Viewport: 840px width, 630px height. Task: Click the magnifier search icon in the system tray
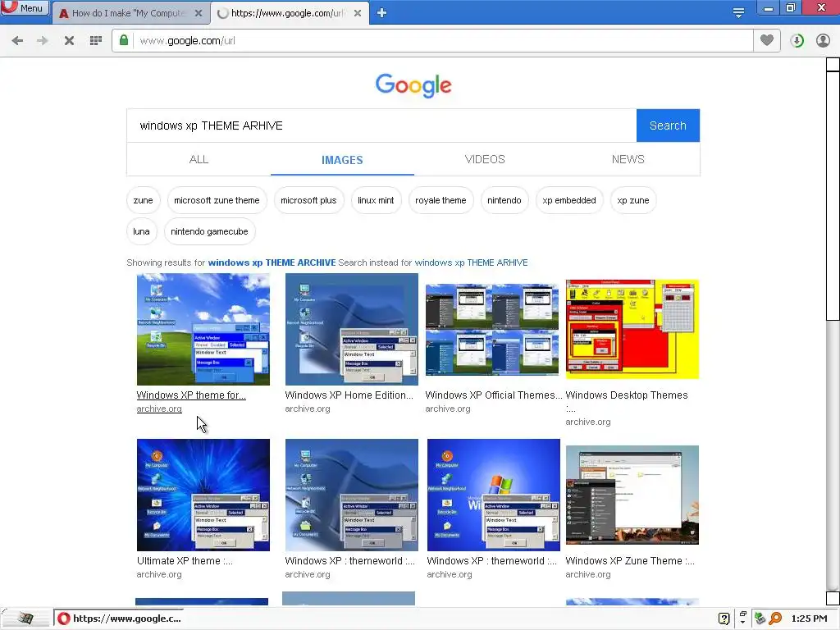(775, 619)
